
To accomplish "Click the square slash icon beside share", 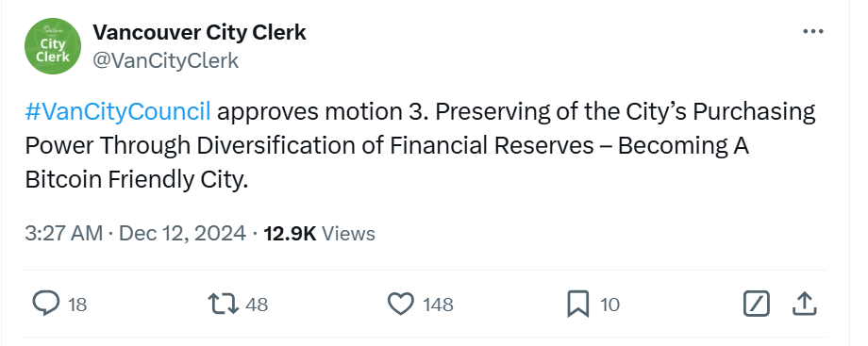I will pos(756,304).
